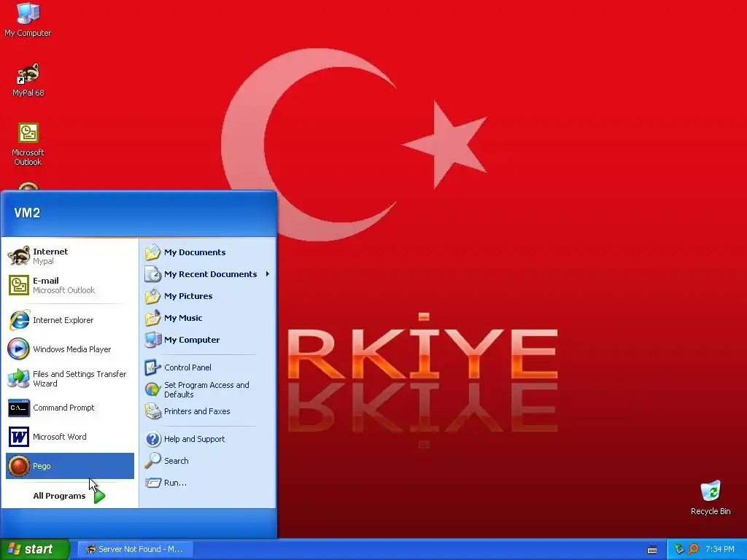Click the green start button
Viewport: 747px width, 560px height.
[x=34, y=549]
